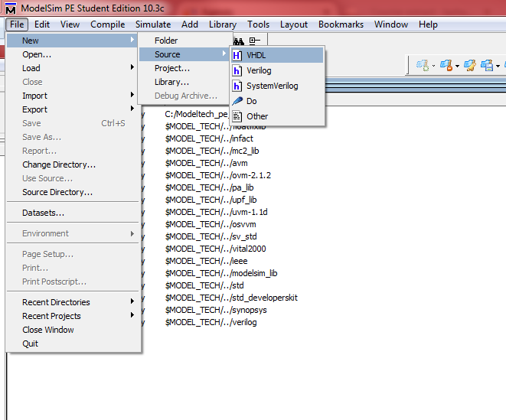Open the Library menu
Image resolution: width=506 pixels, height=420 pixels.
(223, 24)
